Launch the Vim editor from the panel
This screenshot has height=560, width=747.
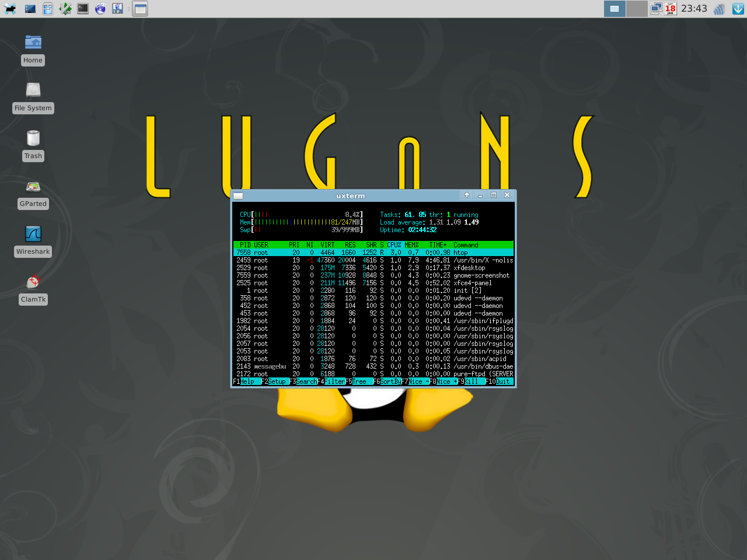(x=65, y=9)
